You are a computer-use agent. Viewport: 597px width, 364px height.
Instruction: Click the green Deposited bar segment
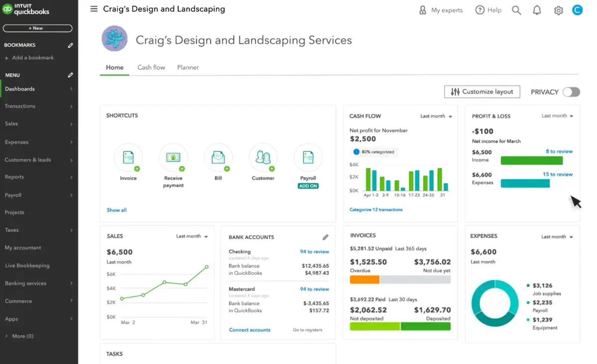(x=425, y=327)
